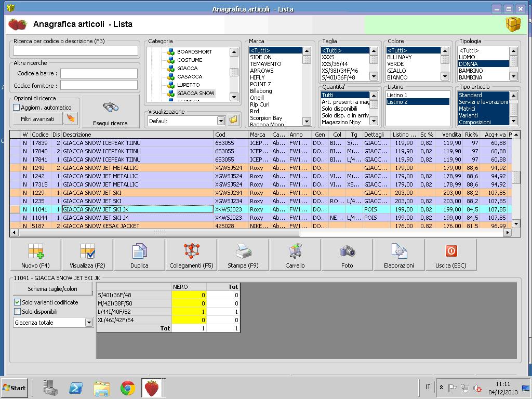
Task: Open the Giacenza totale dropdown
Action: click(88, 323)
